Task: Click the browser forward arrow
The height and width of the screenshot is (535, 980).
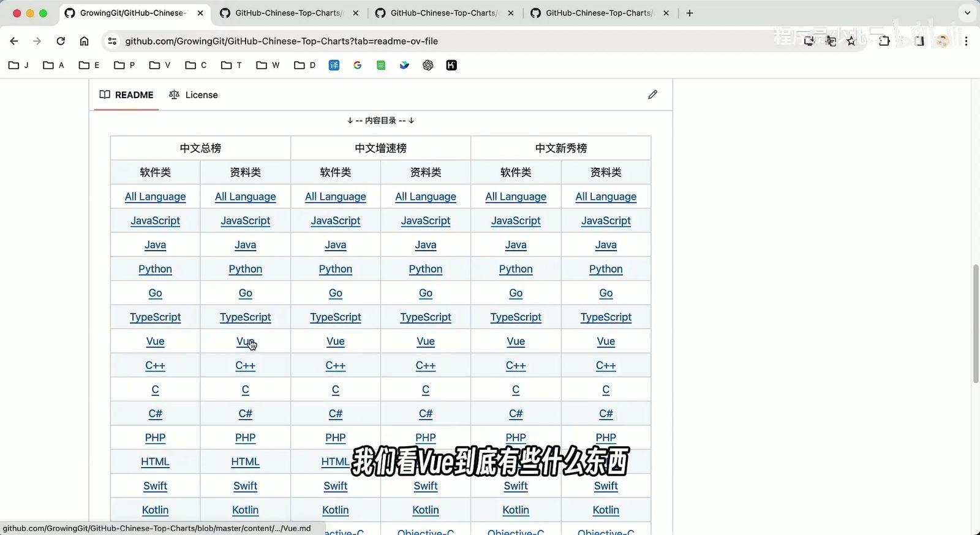Action: (37, 41)
